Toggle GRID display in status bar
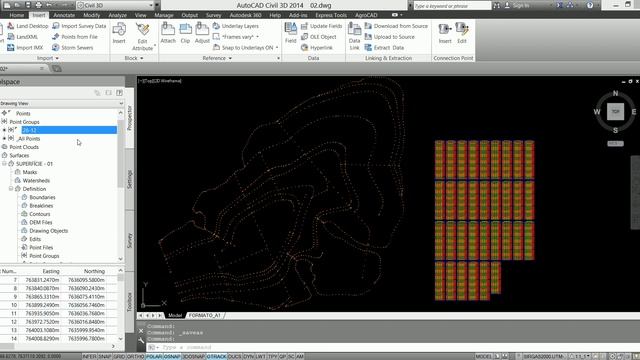 click(x=119, y=357)
